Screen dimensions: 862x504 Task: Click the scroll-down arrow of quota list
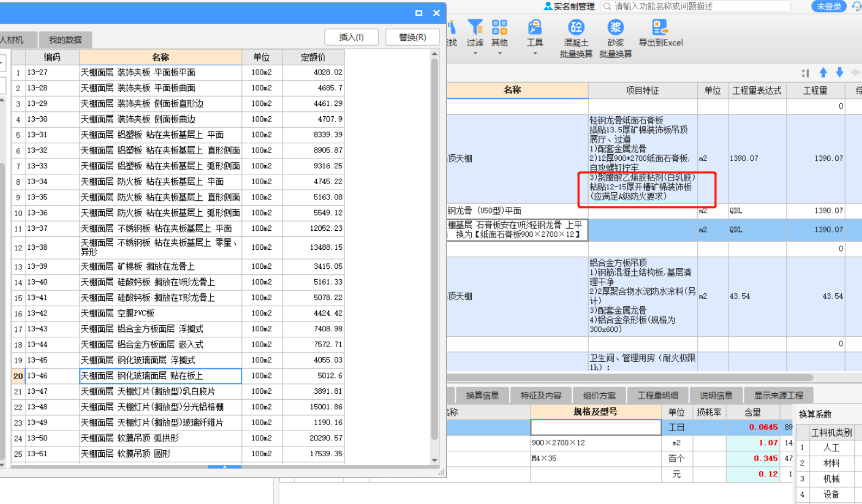(x=434, y=460)
